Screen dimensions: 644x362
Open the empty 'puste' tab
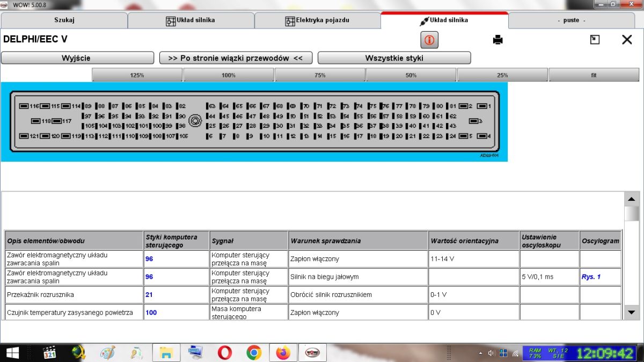point(571,20)
